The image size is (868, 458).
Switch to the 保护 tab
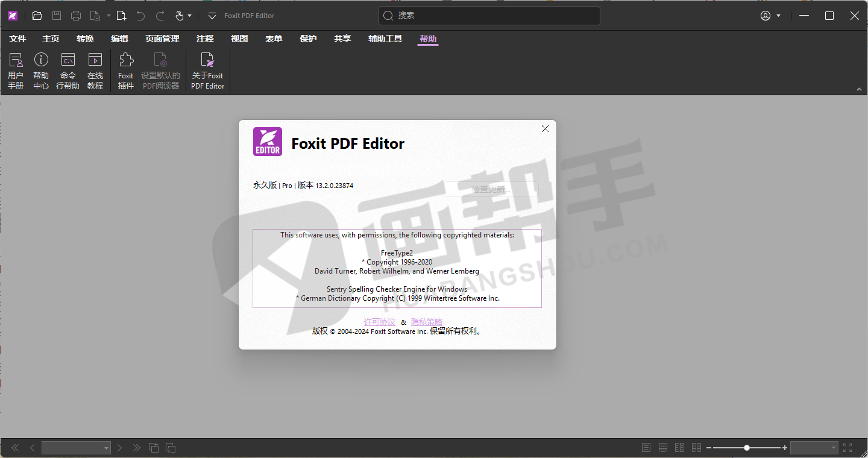(x=308, y=39)
